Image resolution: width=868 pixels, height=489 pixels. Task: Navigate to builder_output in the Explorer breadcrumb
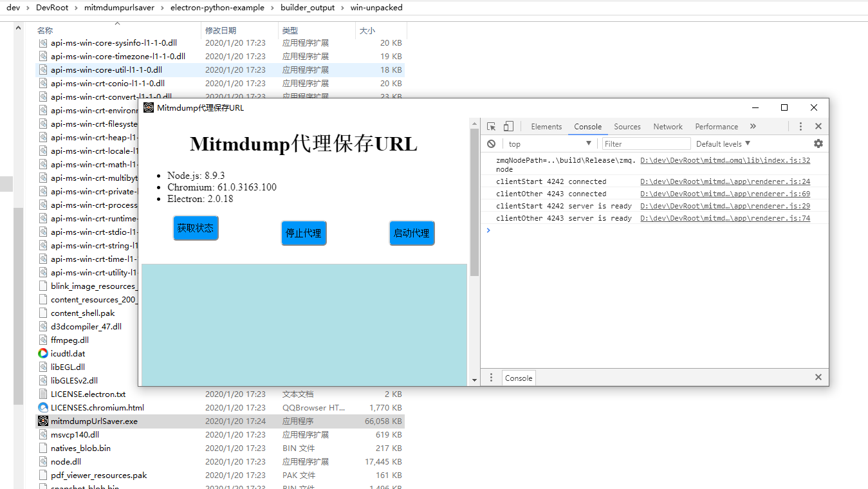click(x=308, y=8)
